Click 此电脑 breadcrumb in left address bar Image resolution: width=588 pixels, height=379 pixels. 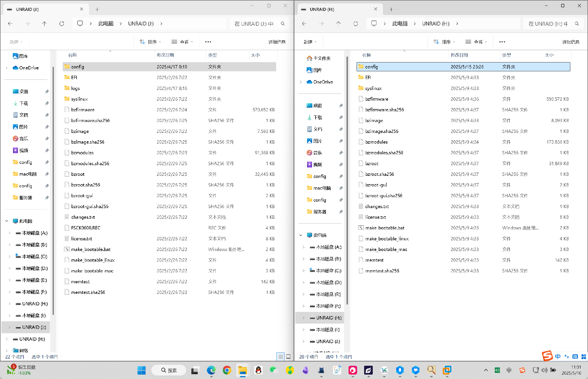[x=106, y=24]
